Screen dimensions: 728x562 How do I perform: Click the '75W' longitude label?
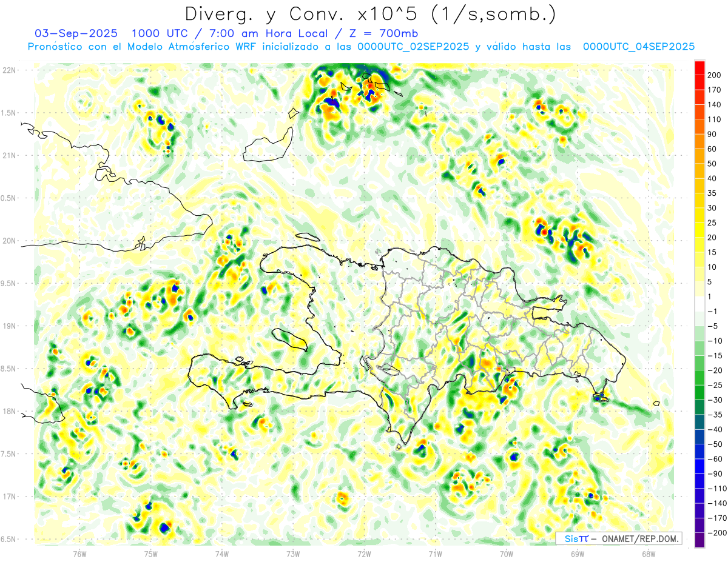[x=151, y=554]
